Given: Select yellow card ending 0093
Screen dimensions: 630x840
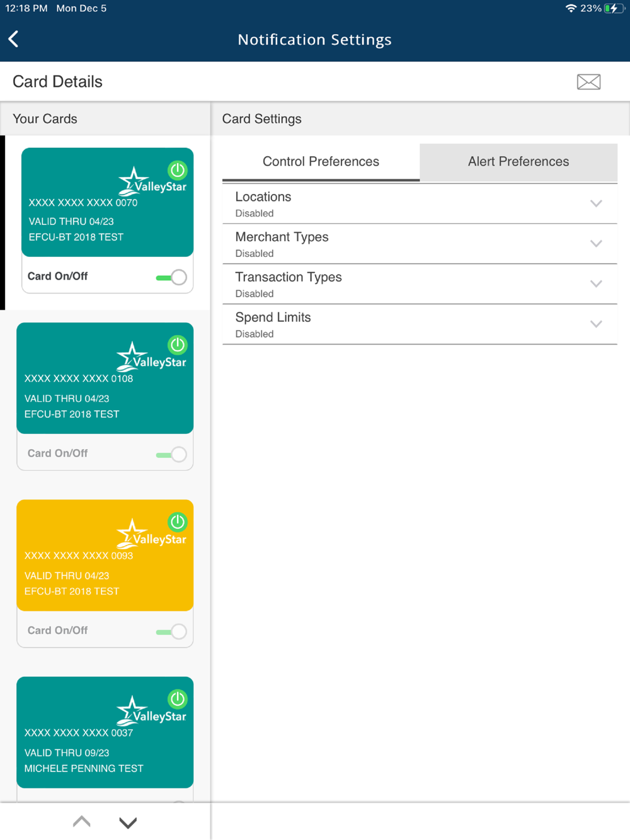Looking at the screenshot, I should [x=105, y=555].
